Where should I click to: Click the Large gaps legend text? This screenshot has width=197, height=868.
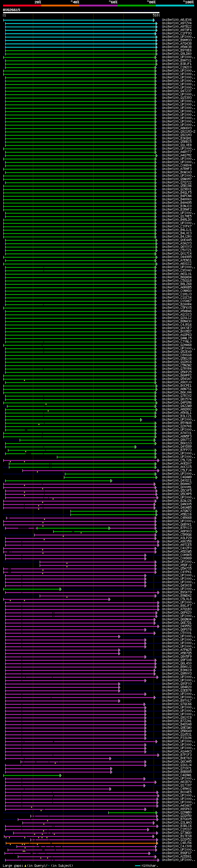(x=13, y=866)
